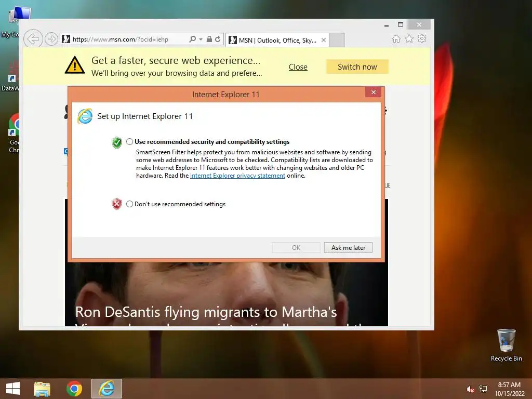Close the Internet Explorer 11 setup dialog

pyautogui.click(x=373, y=92)
